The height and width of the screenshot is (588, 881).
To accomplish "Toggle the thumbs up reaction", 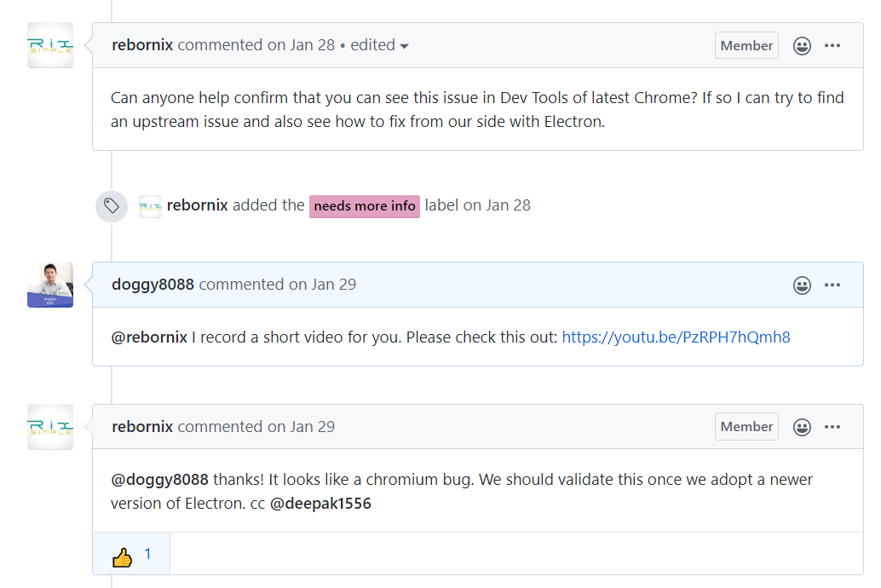I will point(131,555).
